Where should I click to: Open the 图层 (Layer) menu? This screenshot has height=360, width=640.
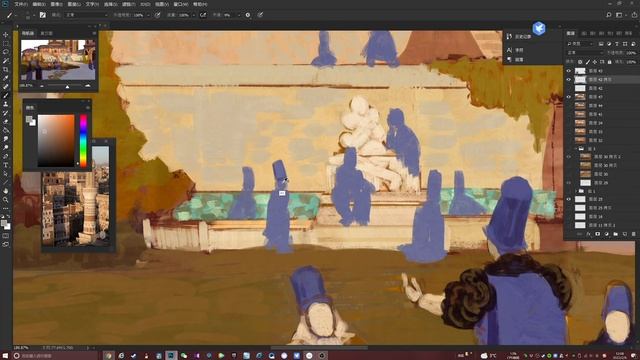74,4
